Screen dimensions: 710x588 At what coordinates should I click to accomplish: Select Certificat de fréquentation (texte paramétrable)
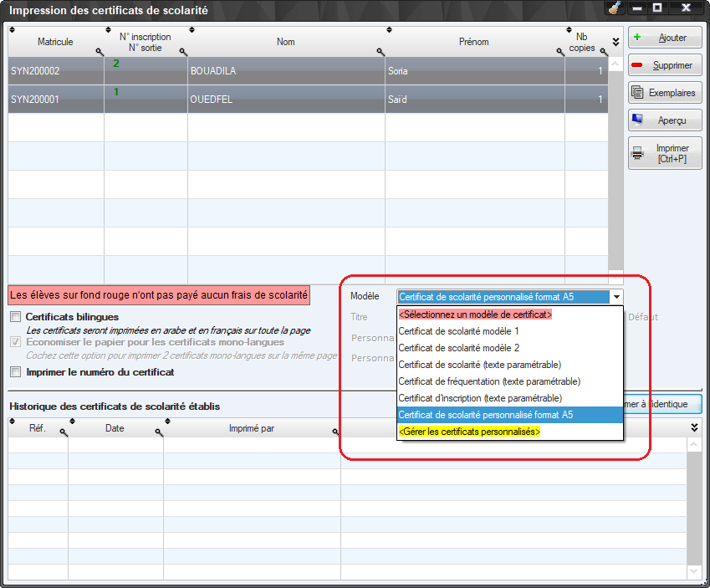[x=489, y=381]
